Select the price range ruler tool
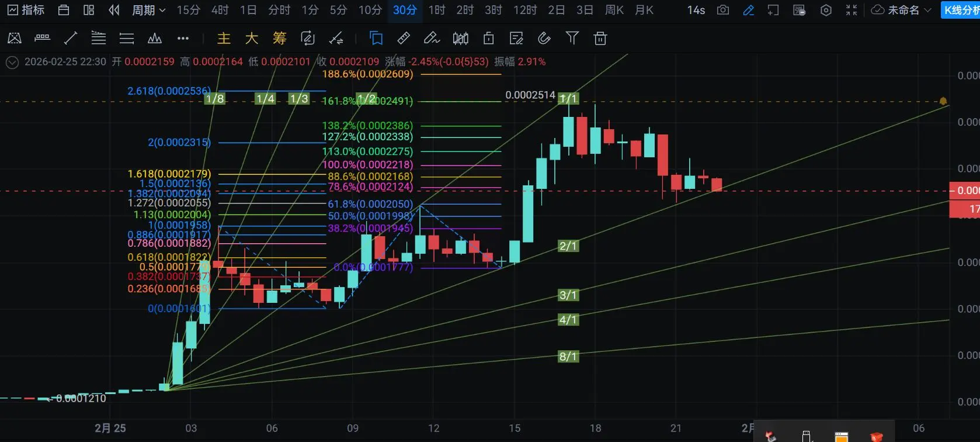The image size is (980, 442). [42, 39]
